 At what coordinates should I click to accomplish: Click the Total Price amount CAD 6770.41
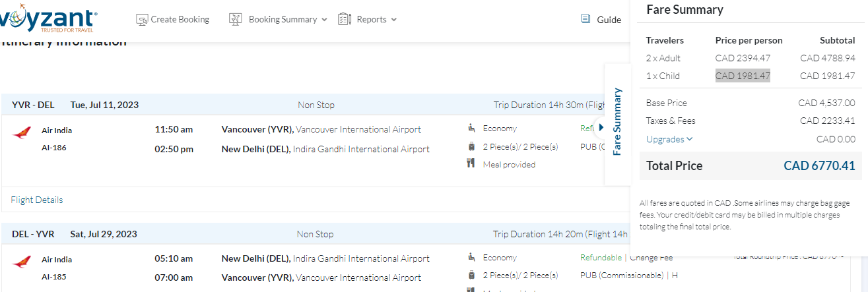(819, 166)
